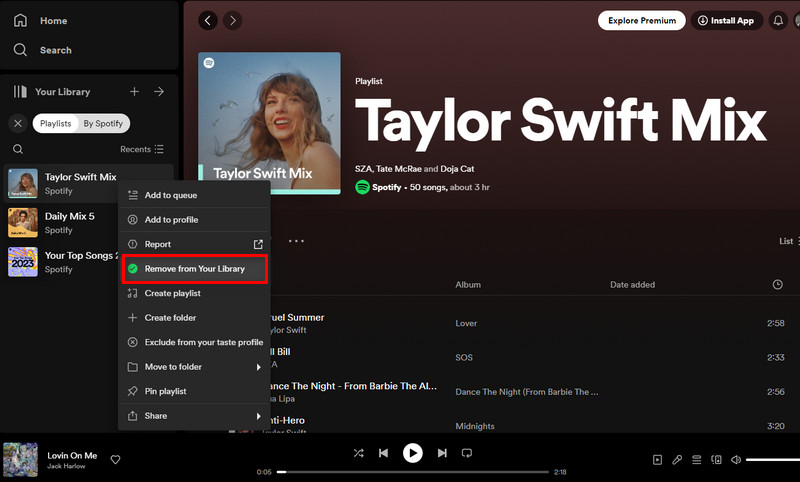Click the Spotify owner link
The width and height of the screenshot is (800, 482).
coord(386,187)
